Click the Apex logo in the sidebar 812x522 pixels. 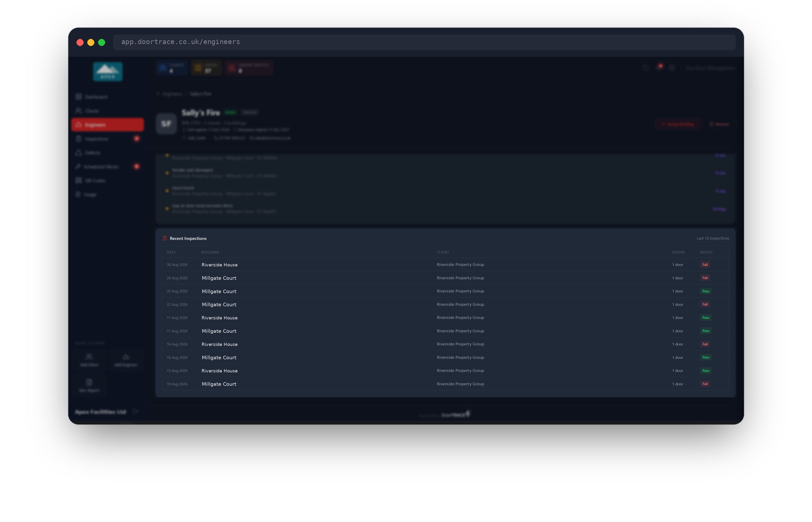click(x=108, y=72)
